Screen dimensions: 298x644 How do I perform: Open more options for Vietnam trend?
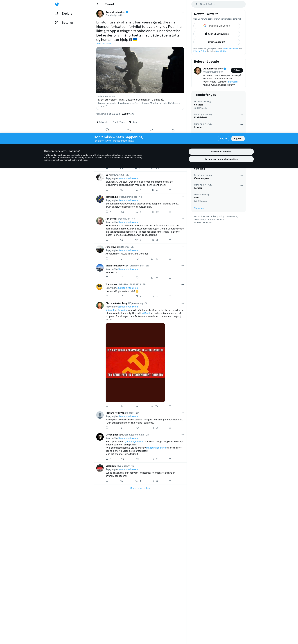(242, 102)
